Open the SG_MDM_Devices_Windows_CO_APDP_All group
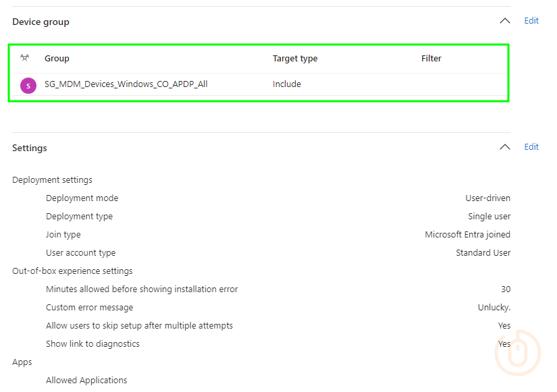557x392 pixels. [x=126, y=84]
